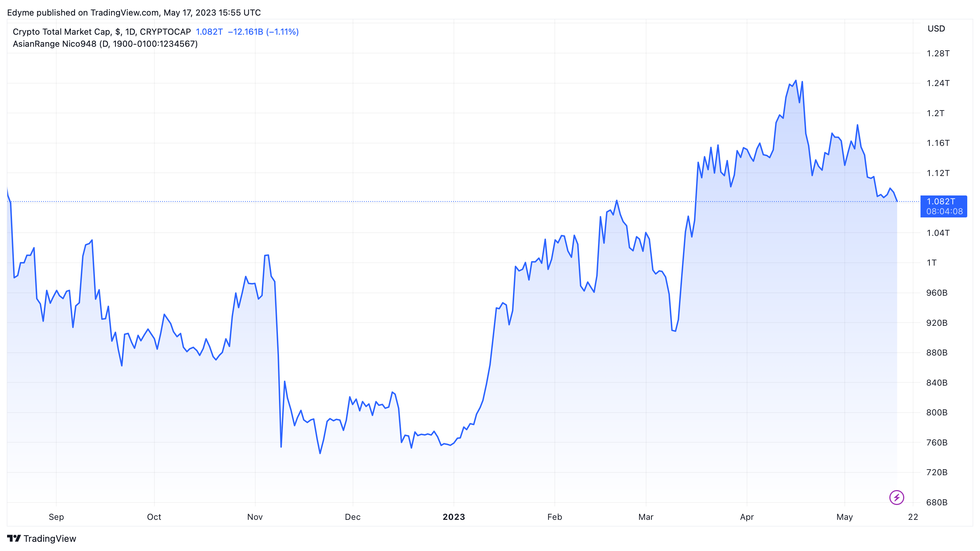Click the blue 1.082T value in the legend
This screenshot has width=980, height=551.
point(209,32)
